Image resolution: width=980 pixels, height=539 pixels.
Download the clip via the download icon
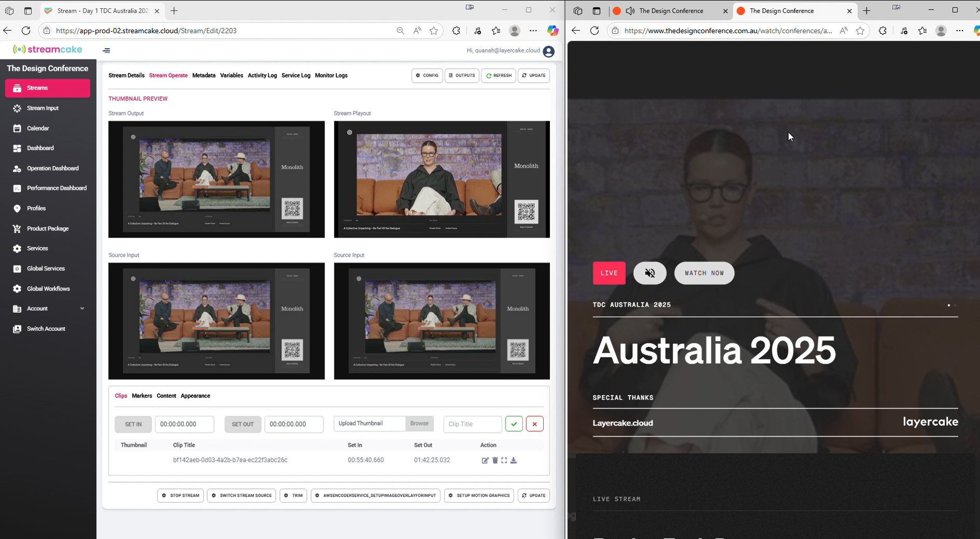[514, 460]
